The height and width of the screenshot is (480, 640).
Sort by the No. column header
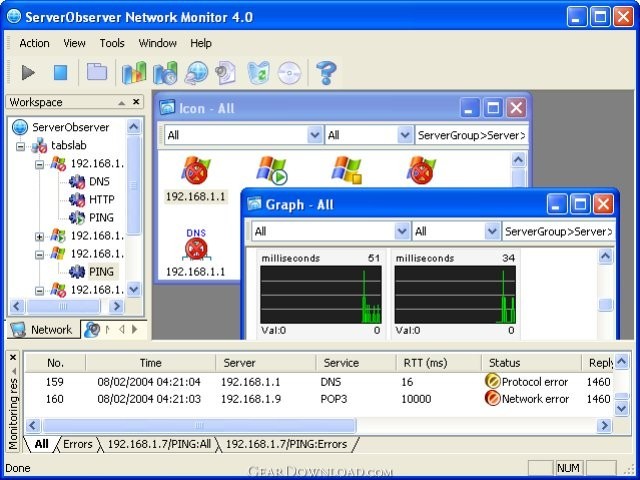point(56,363)
